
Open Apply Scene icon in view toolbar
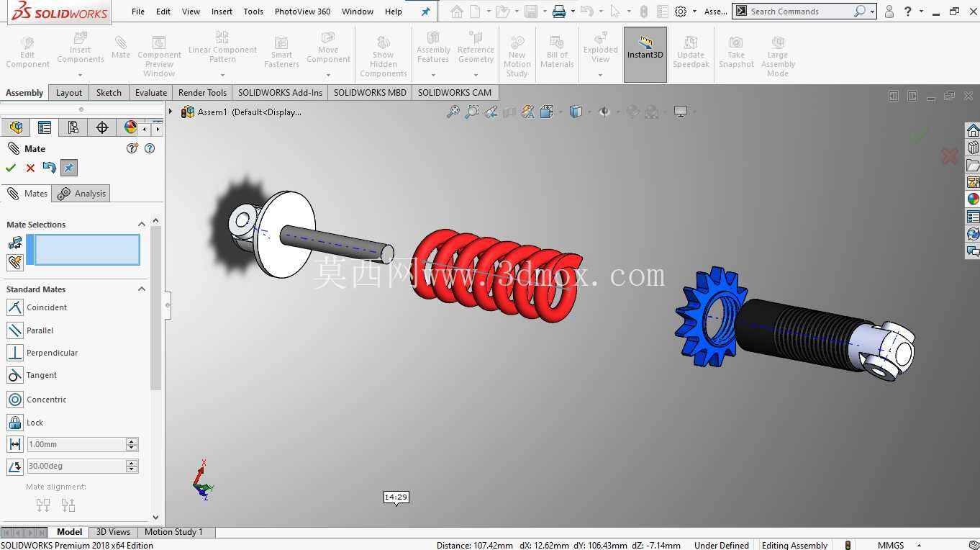(x=652, y=112)
